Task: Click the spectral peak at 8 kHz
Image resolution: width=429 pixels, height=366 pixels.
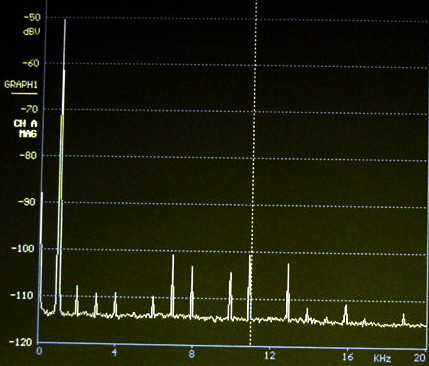Action: coord(192,292)
